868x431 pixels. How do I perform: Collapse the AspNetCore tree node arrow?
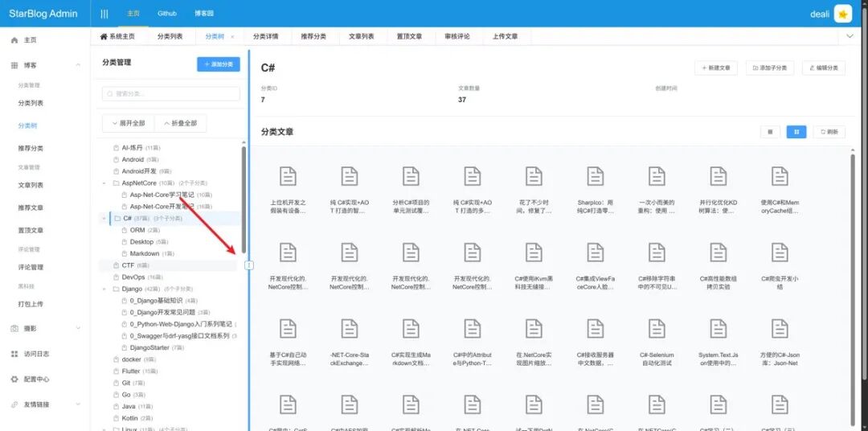coord(104,183)
